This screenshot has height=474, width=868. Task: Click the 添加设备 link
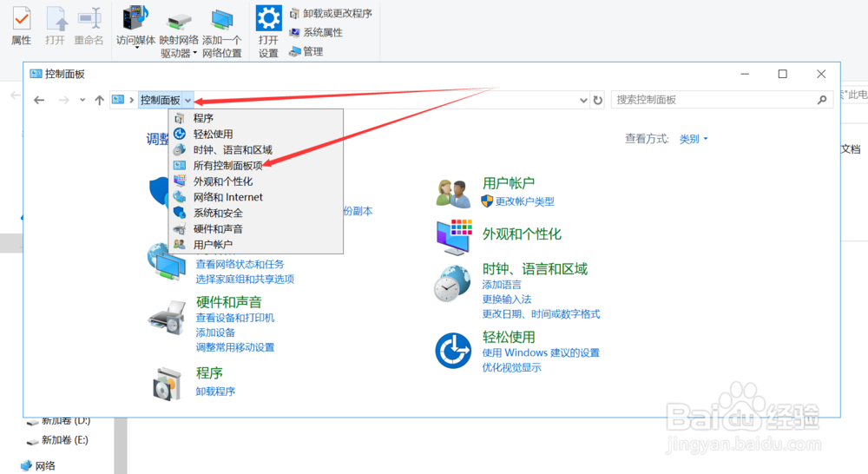coord(215,332)
